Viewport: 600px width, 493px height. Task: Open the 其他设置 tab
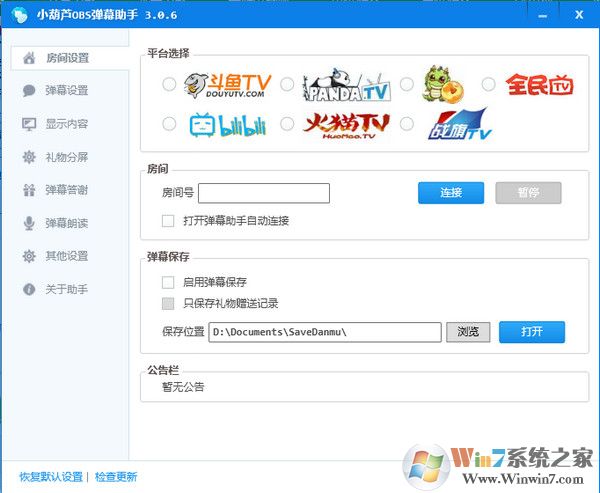point(66,256)
